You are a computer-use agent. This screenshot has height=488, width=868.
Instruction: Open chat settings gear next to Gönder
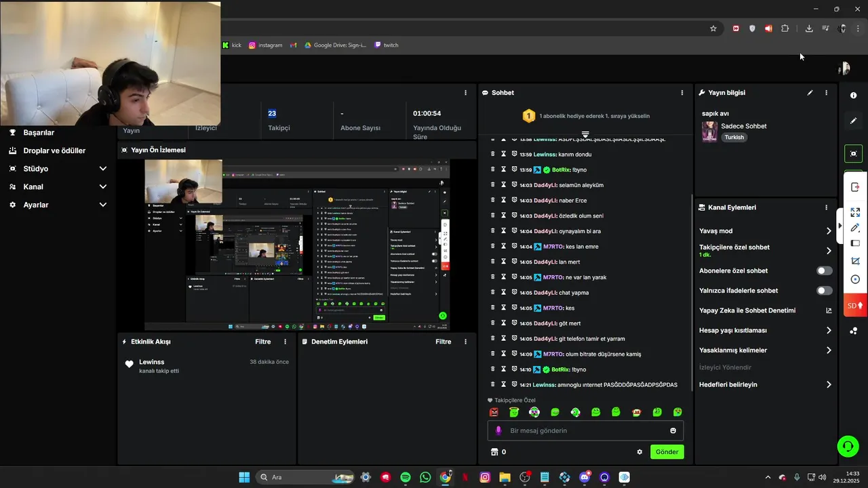pos(639,452)
